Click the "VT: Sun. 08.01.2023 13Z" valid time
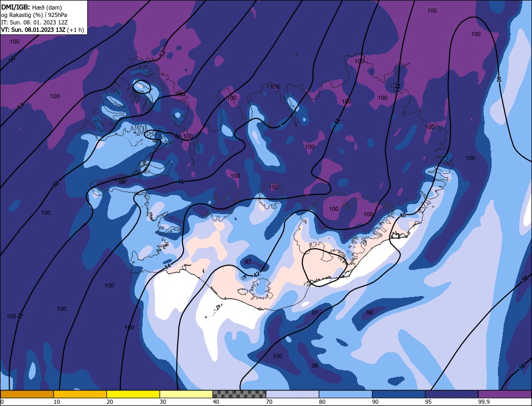 (33, 30)
